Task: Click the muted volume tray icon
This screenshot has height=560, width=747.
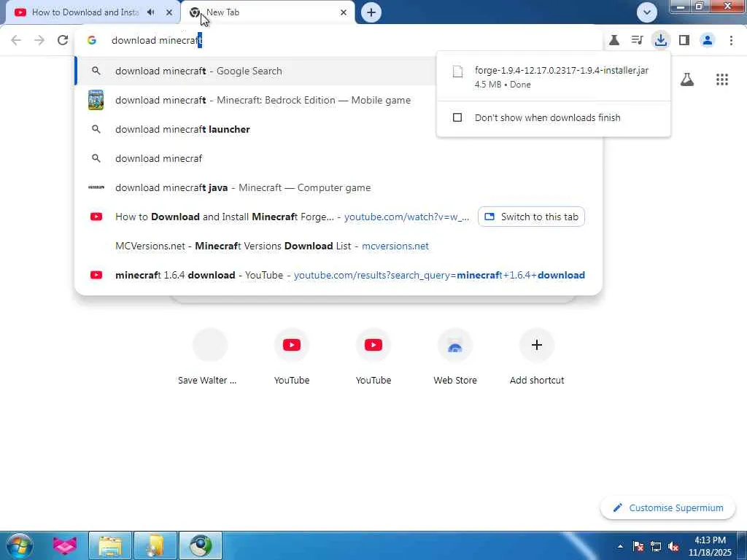Action: pyautogui.click(x=673, y=546)
